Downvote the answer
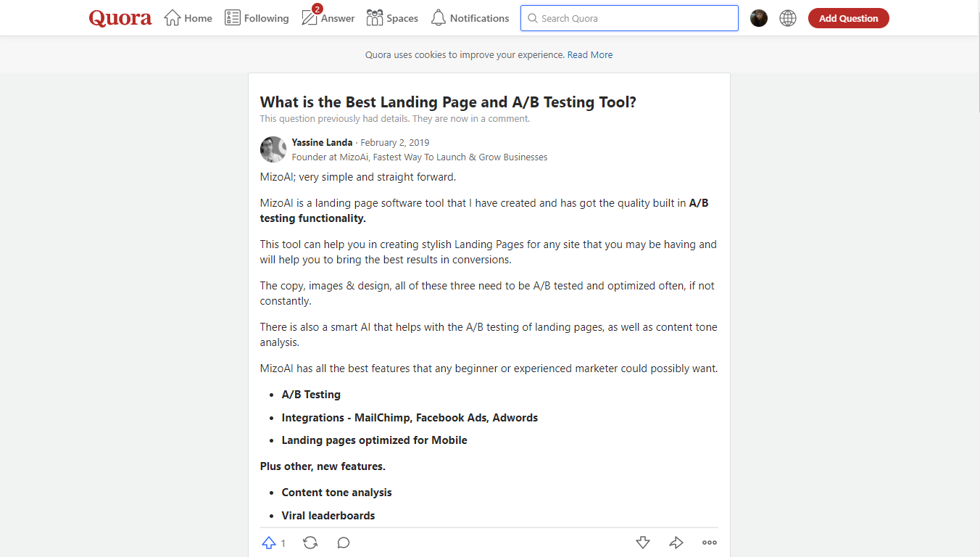Image resolution: width=980 pixels, height=560 pixels. coord(643,543)
